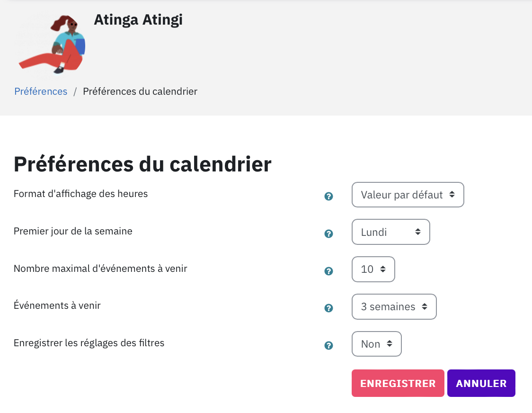Viewport: 532px width, 413px height.
Task: Show help for Premier jour de la semaine
Action: point(328,233)
